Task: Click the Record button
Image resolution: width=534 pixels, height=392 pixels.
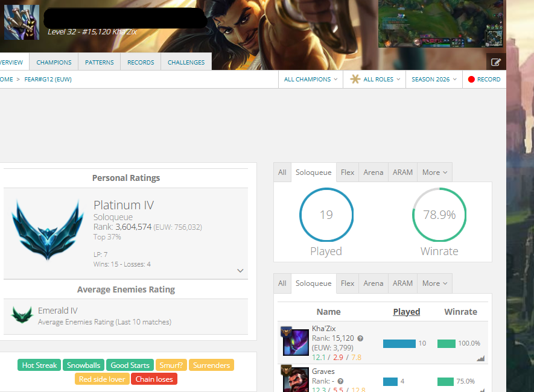Action: [x=485, y=79]
